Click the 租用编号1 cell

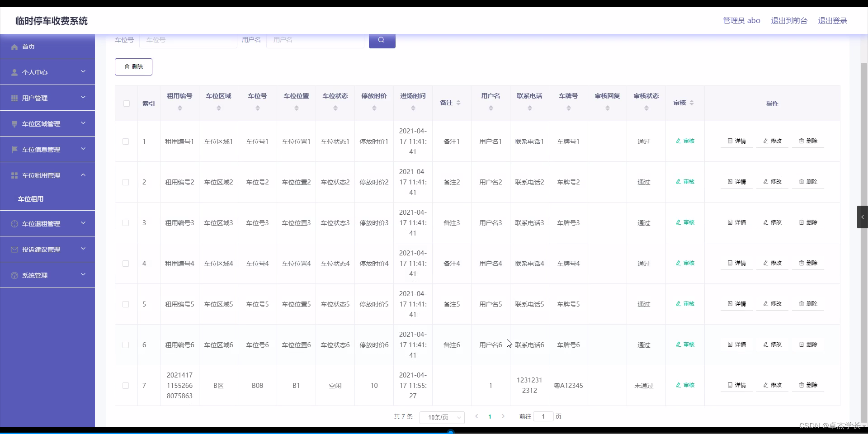coord(179,142)
